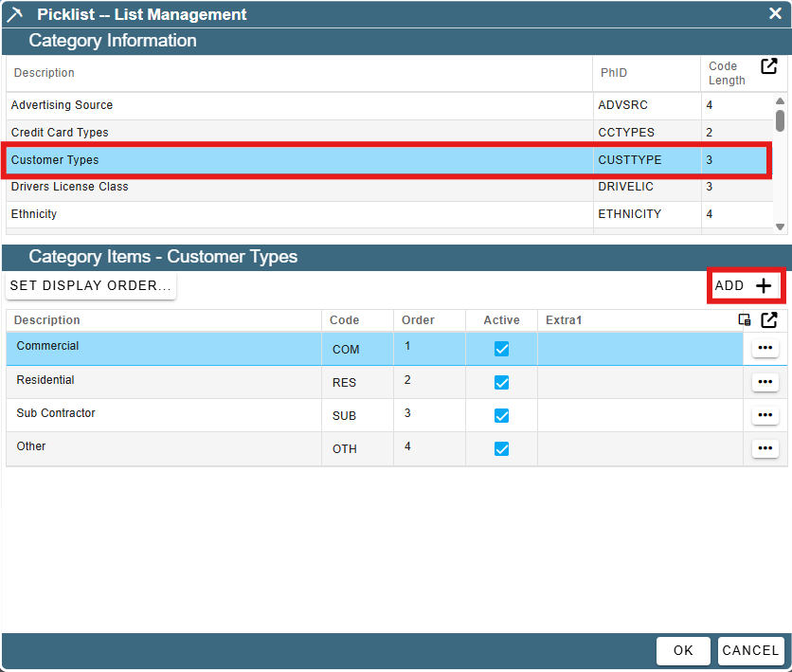Toggle the Active checkbox for Sub Contractor

point(501,416)
